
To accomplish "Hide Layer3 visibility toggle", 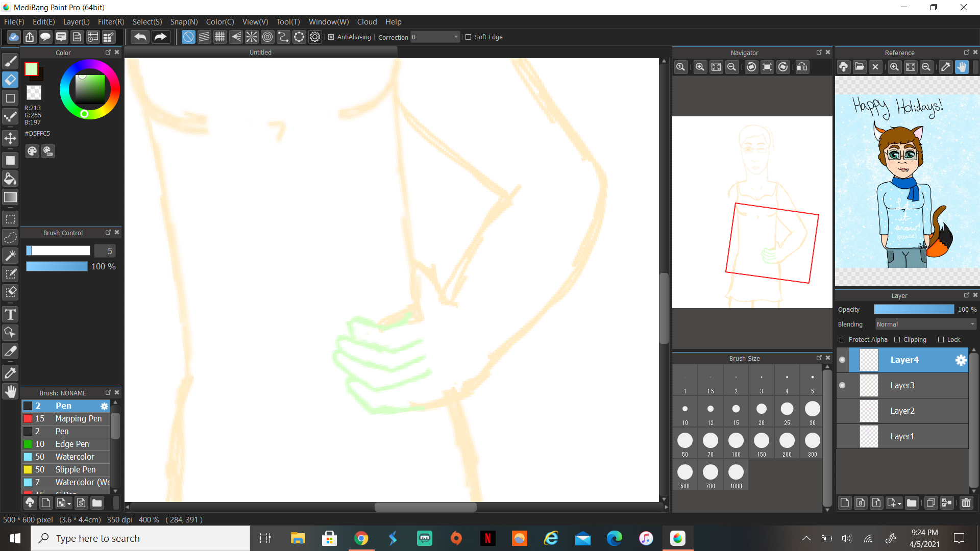I will pyautogui.click(x=842, y=386).
